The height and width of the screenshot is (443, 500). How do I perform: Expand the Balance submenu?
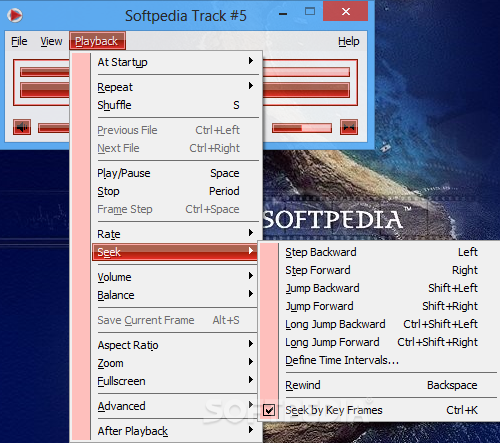[x=175, y=295]
